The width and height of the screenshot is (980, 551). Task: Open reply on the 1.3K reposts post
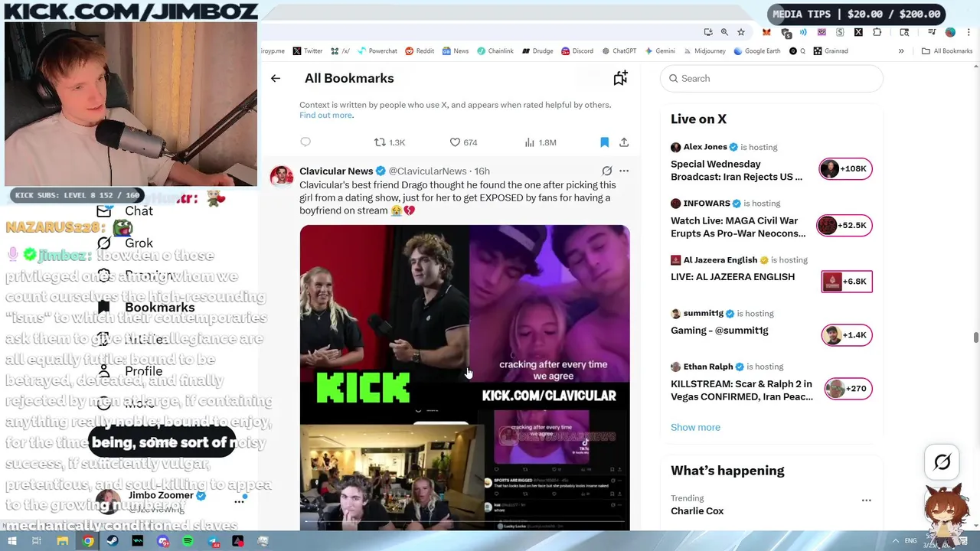305,142
